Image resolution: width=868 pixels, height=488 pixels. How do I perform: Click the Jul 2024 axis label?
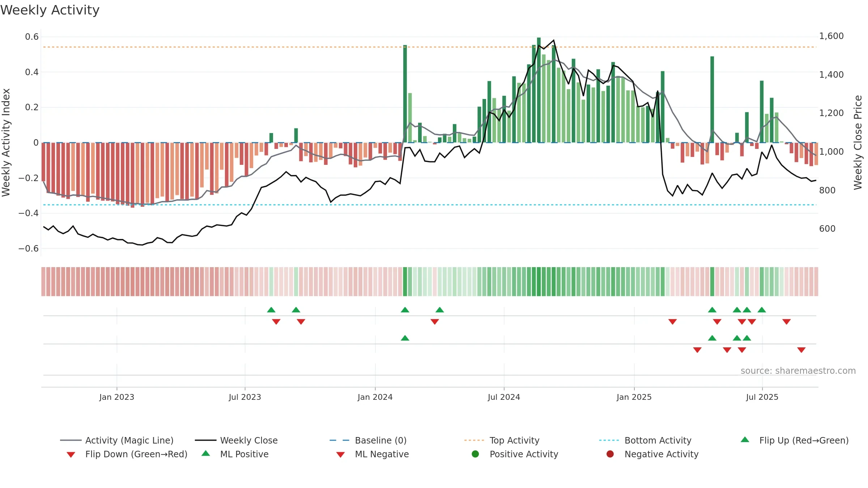[x=504, y=397]
